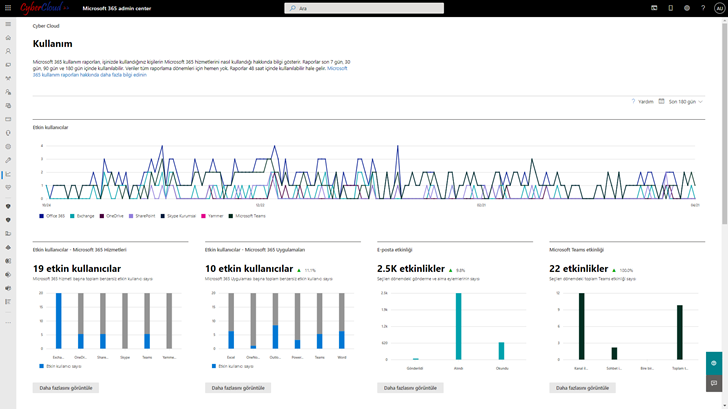
Task: Click Daha fazlasını görüntüle under E-posta etkinliği
Action: [410, 388]
